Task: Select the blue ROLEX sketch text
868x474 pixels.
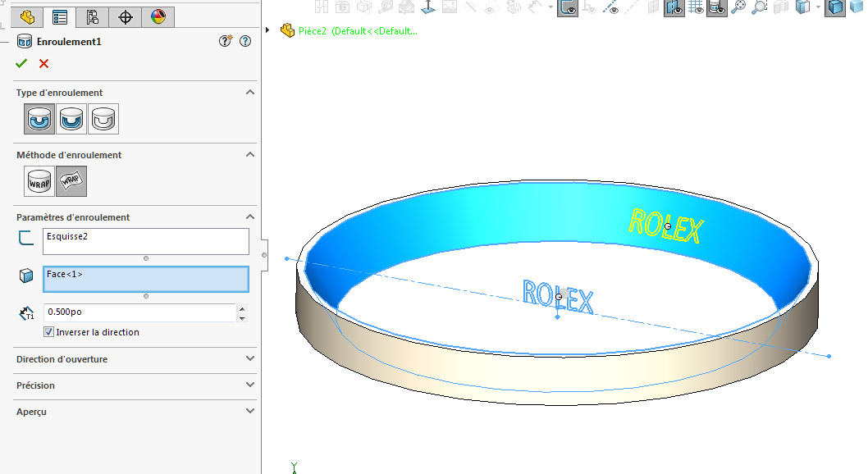Action: tap(557, 297)
